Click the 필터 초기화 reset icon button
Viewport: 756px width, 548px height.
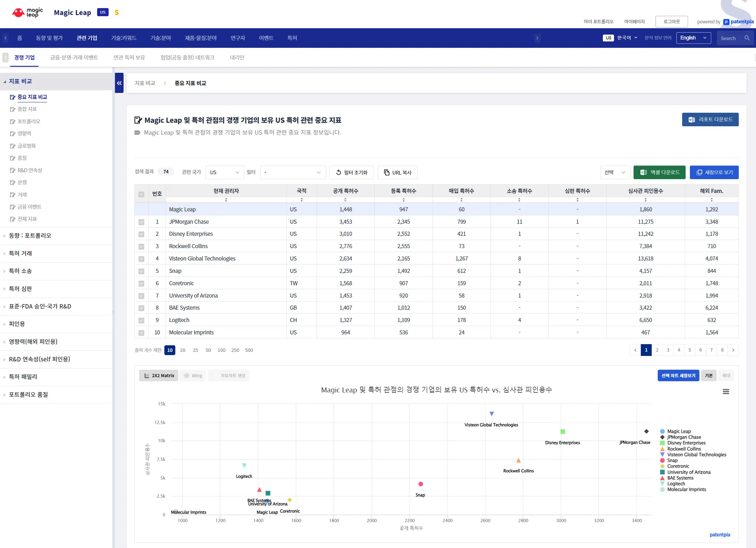pos(351,172)
